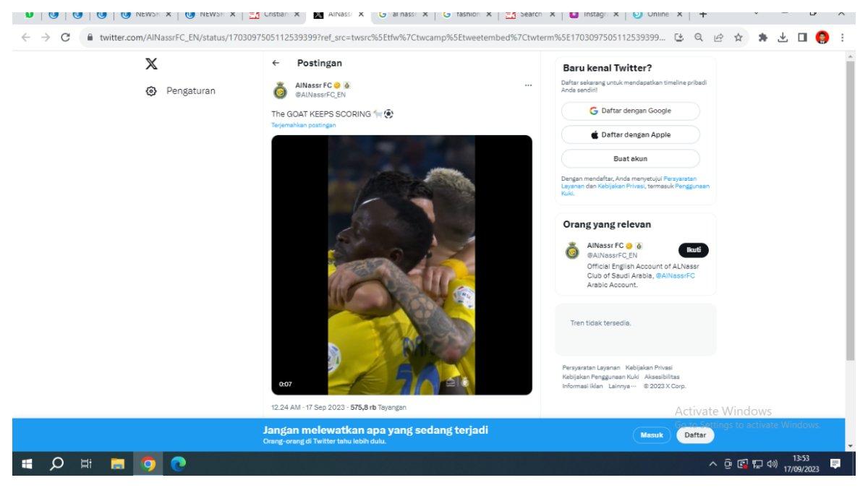Switch to the fashion Google tab
This screenshot has width=868, height=488.
(x=468, y=14)
